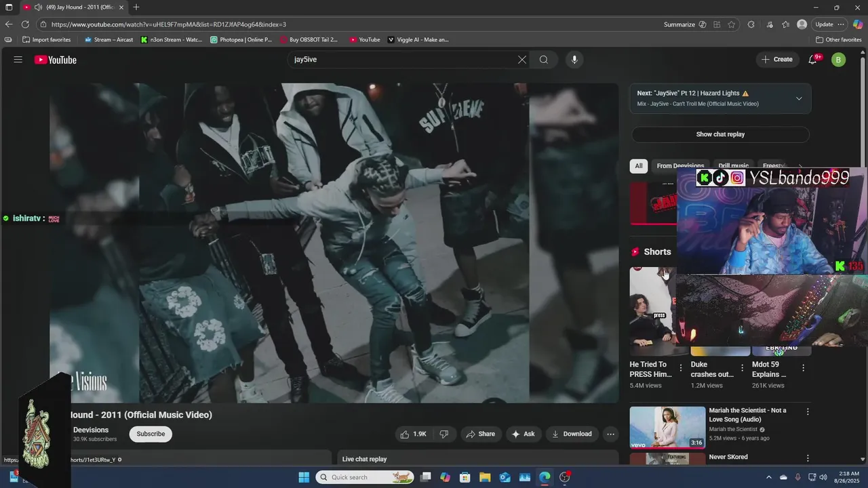Open Outlook from taskbar
868x488 pixels.
click(505, 477)
